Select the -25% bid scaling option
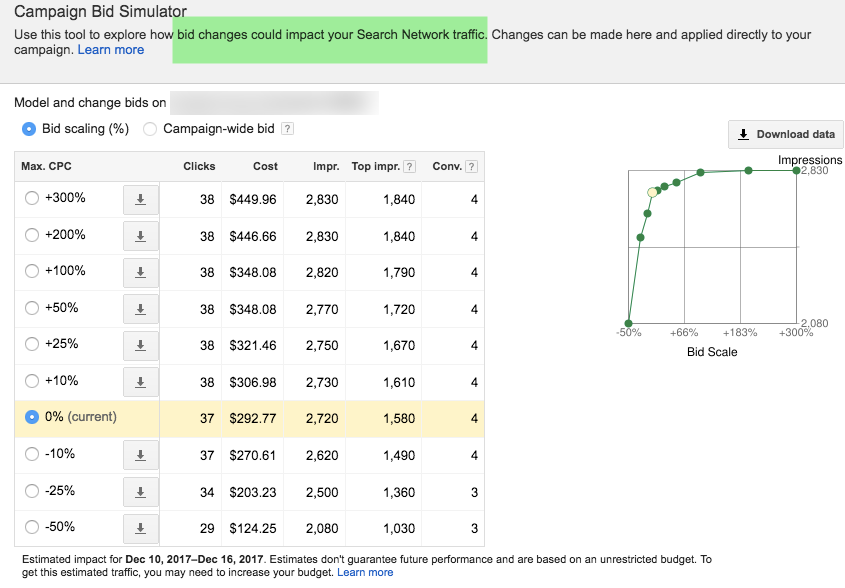This screenshot has width=845, height=588. (30, 491)
